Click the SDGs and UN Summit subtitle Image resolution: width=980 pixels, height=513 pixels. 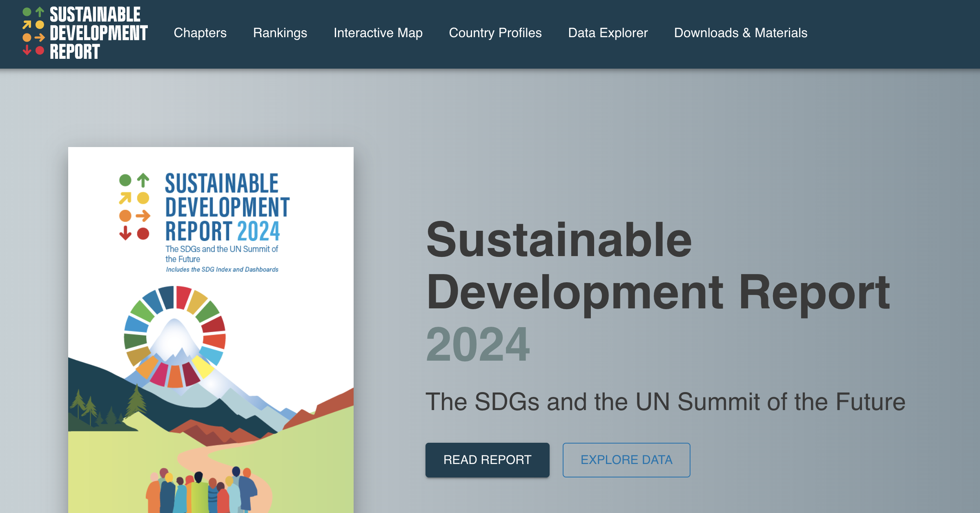coord(665,402)
